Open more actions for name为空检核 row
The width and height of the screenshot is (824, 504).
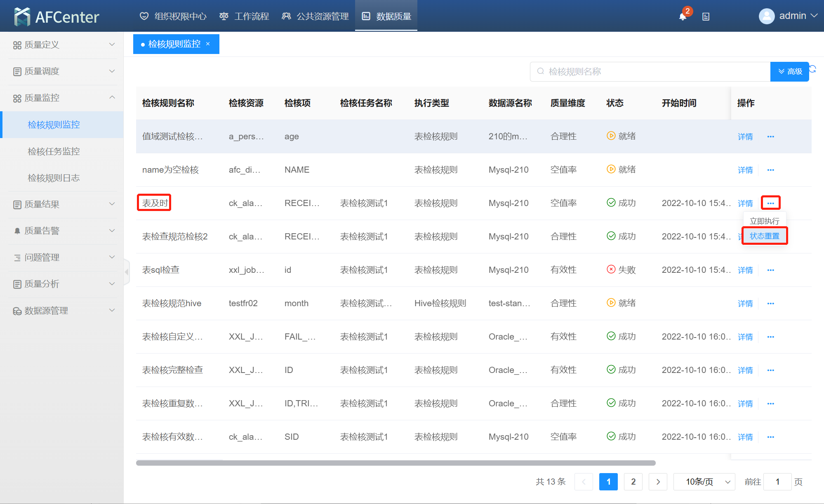pyautogui.click(x=770, y=170)
